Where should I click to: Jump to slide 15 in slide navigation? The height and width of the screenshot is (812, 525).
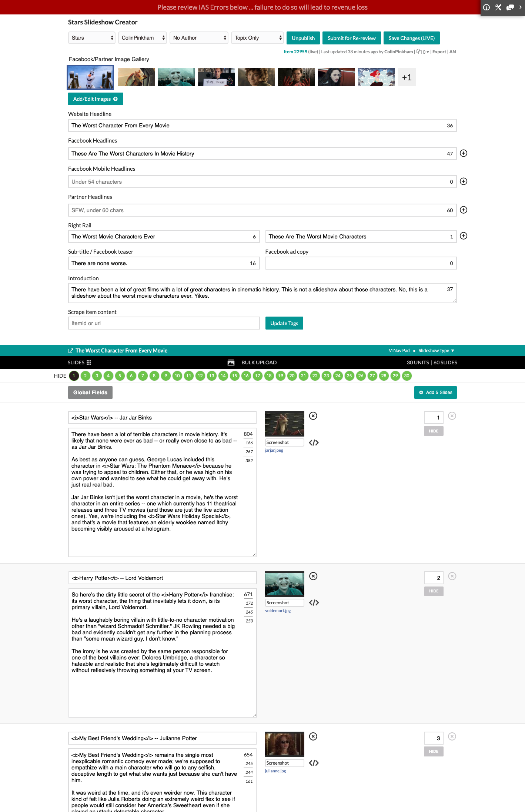(x=234, y=376)
